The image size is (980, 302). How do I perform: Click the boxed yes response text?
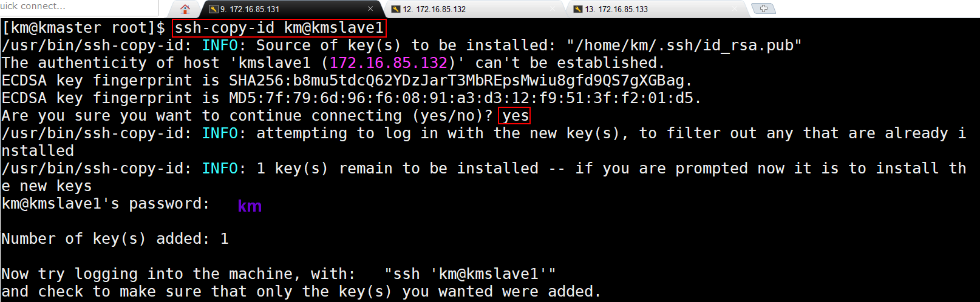pyautogui.click(x=514, y=115)
